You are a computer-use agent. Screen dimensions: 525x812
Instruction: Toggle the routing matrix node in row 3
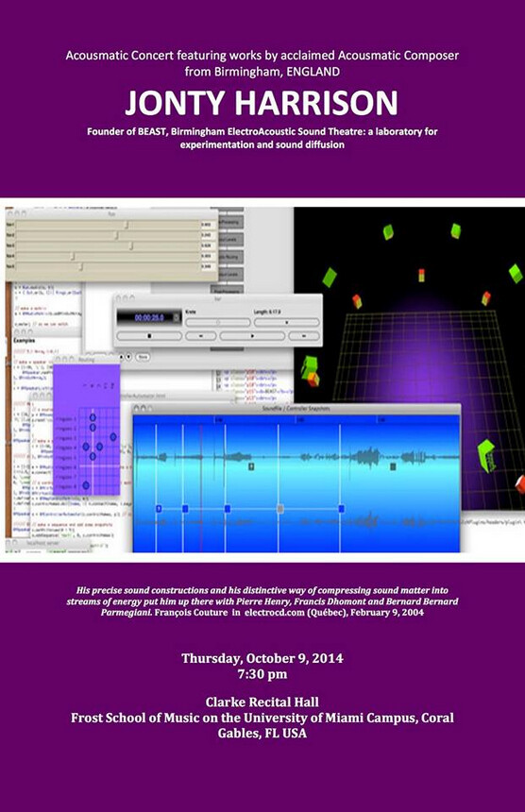point(113,437)
